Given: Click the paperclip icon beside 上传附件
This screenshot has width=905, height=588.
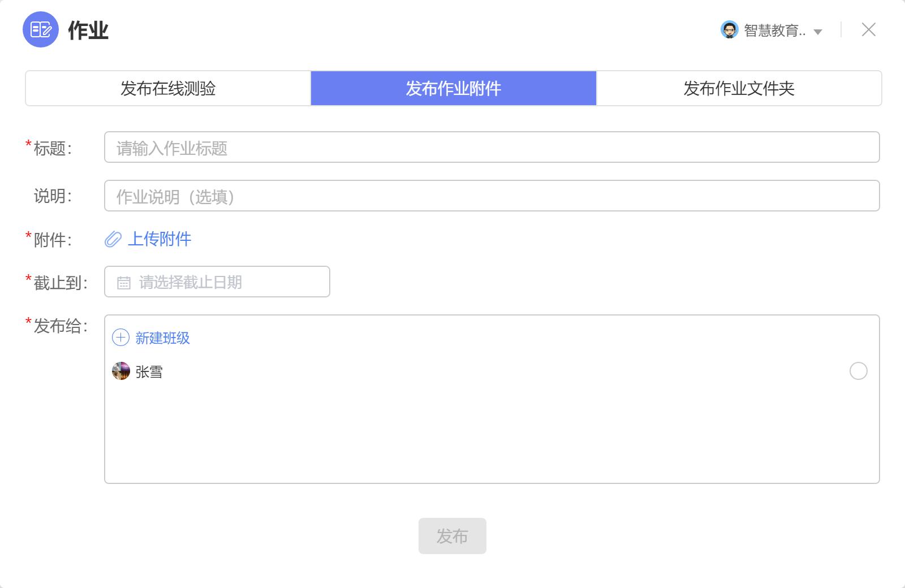Looking at the screenshot, I should point(113,240).
